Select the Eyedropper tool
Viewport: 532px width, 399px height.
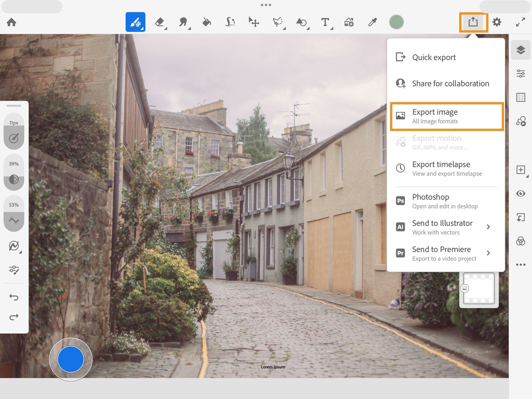(x=372, y=22)
